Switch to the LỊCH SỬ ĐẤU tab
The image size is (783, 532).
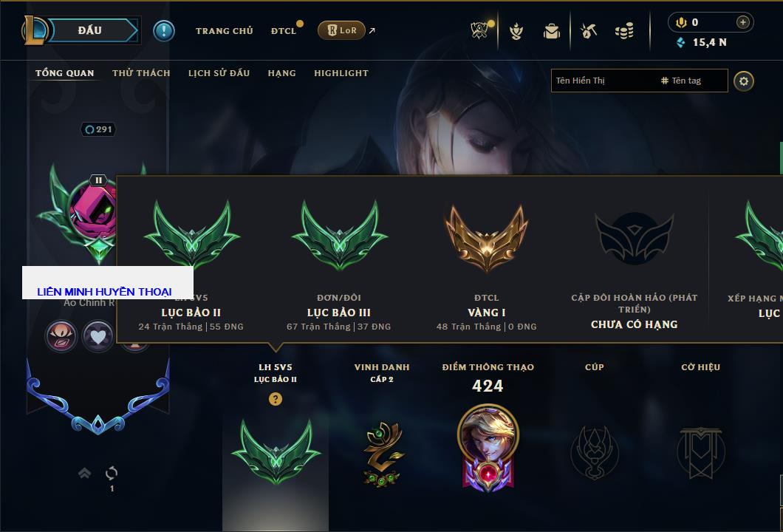click(219, 73)
